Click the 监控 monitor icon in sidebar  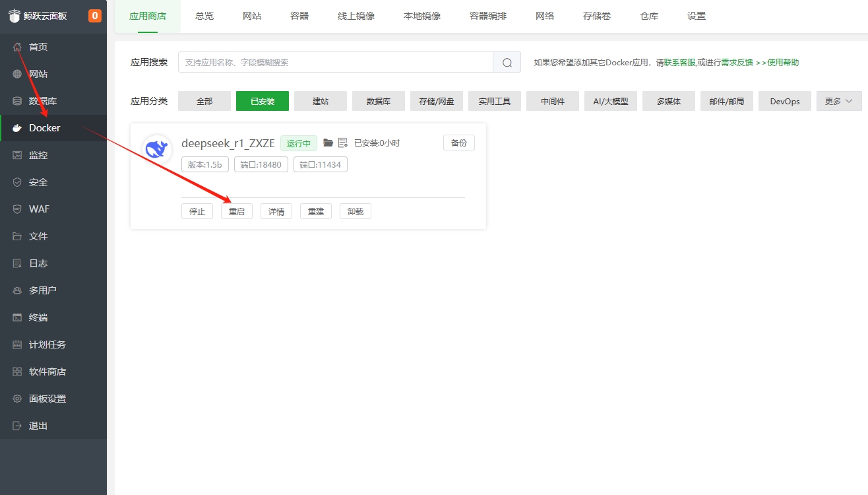pos(17,155)
